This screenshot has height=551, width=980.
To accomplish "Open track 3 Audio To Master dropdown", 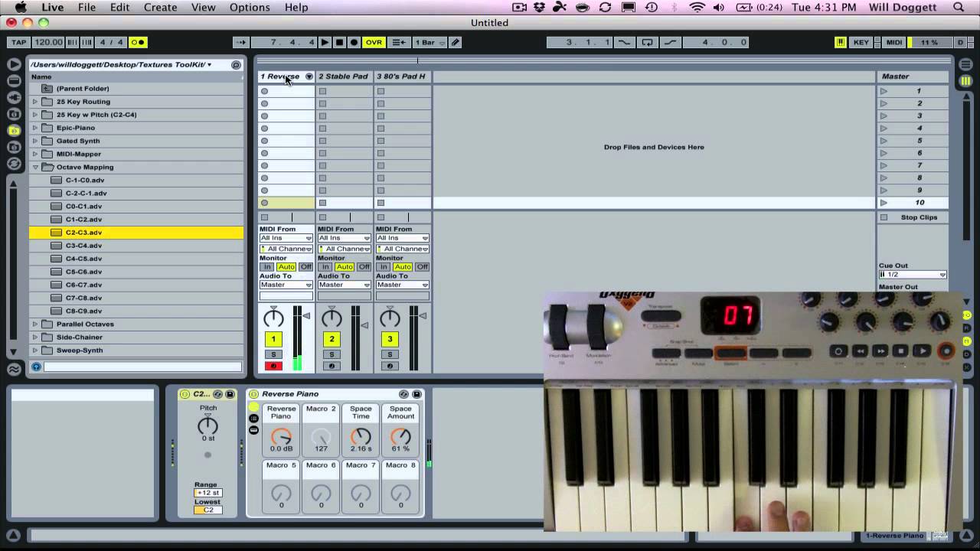I will click(403, 285).
